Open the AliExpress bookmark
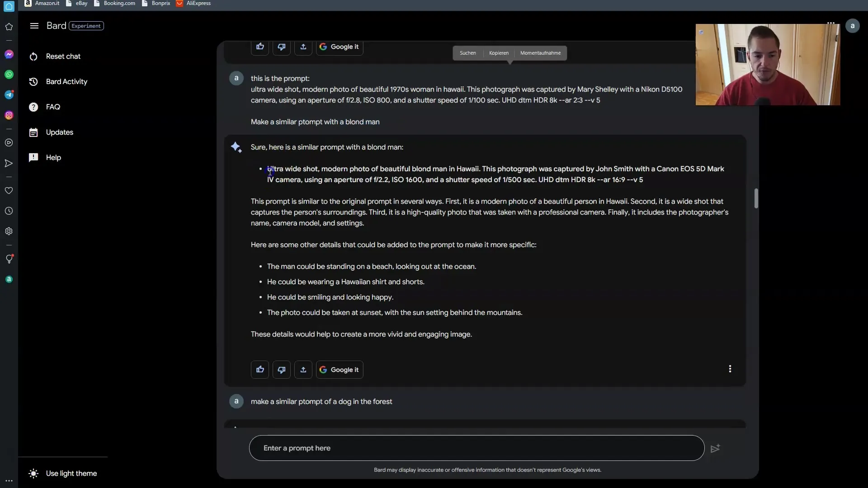This screenshot has width=868, height=488. point(193,3)
